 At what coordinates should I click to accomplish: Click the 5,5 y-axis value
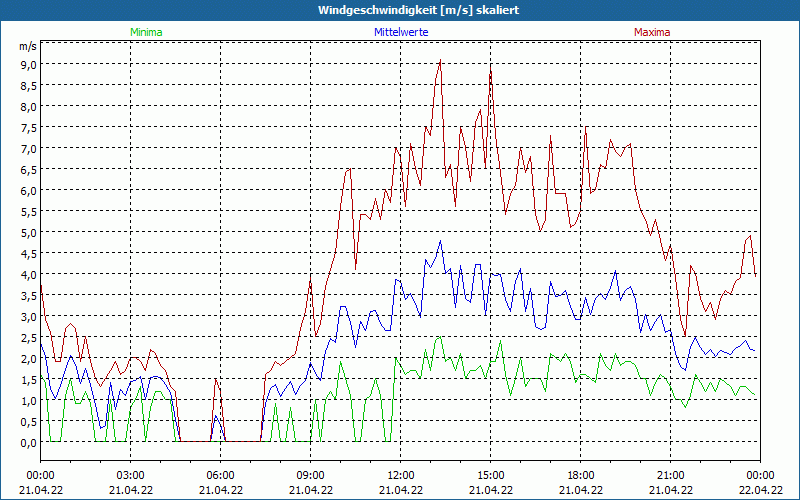(x=28, y=211)
